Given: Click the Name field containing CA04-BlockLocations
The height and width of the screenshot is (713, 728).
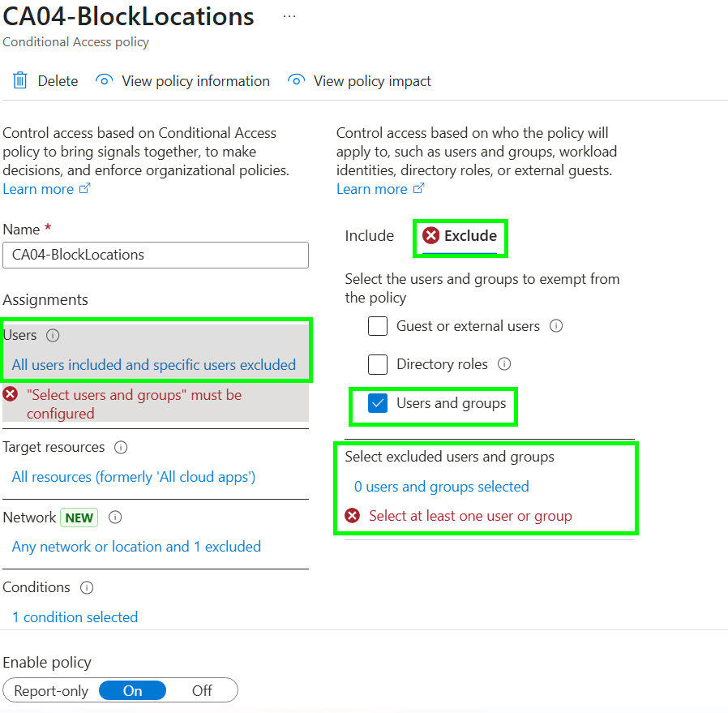Looking at the screenshot, I should 156,255.
